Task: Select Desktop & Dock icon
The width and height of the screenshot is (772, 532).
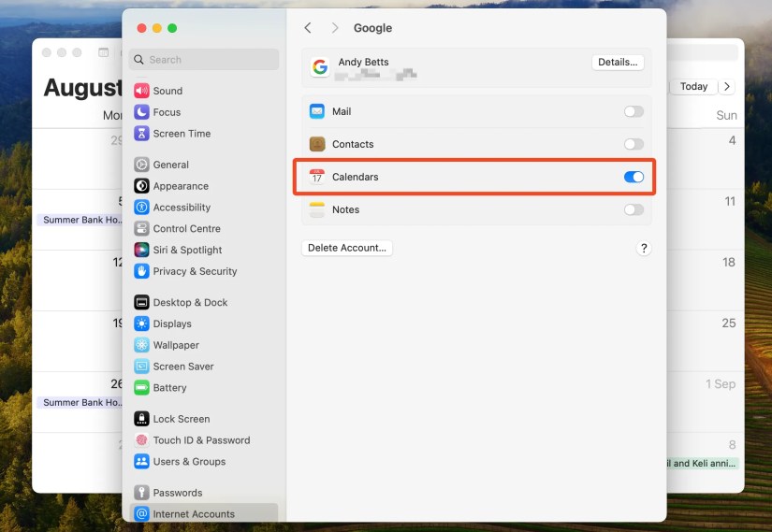Action: pos(141,302)
